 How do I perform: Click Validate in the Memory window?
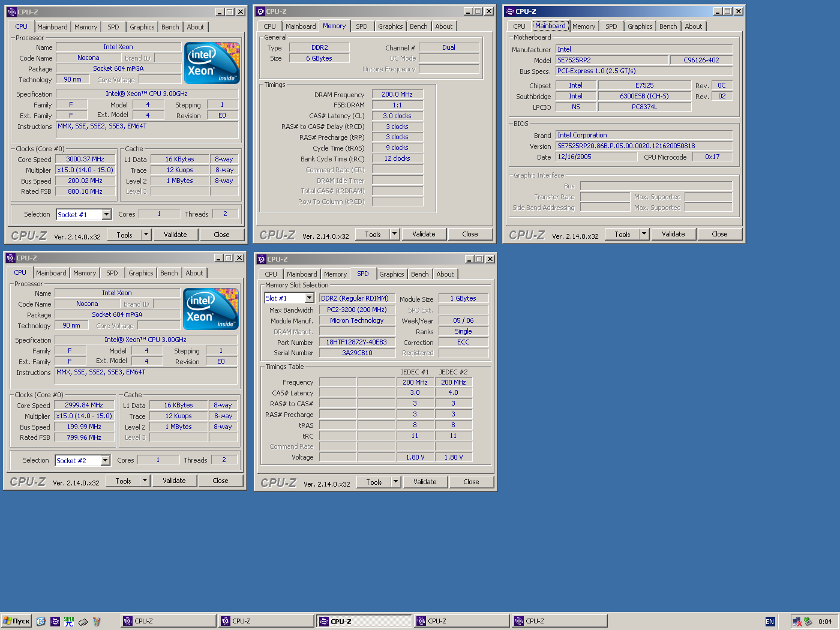(x=424, y=234)
